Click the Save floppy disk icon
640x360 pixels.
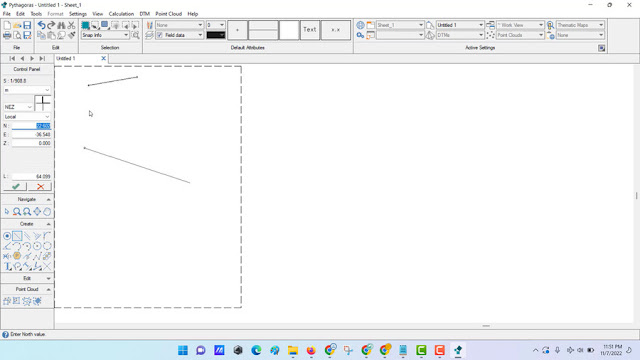click(x=27, y=25)
